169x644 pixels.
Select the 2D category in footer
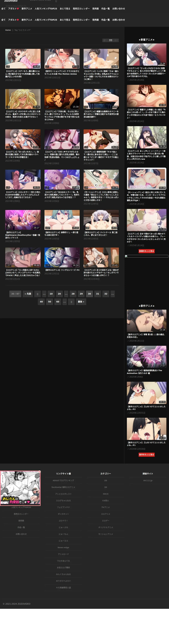pos(106,481)
